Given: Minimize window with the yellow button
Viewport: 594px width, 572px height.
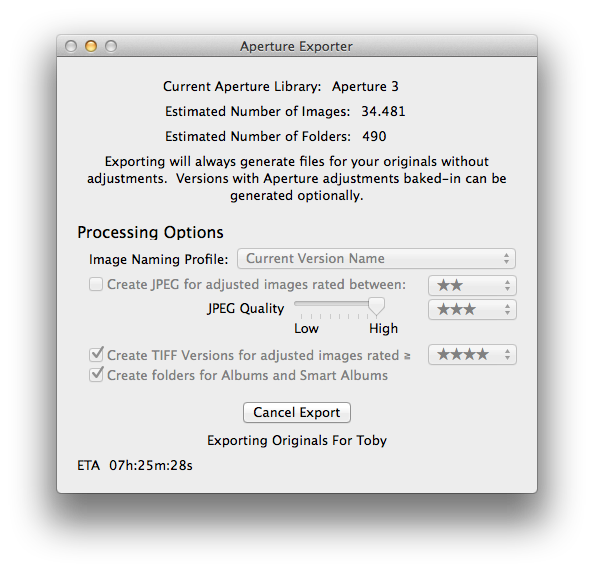Looking at the screenshot, I should 91,46.
